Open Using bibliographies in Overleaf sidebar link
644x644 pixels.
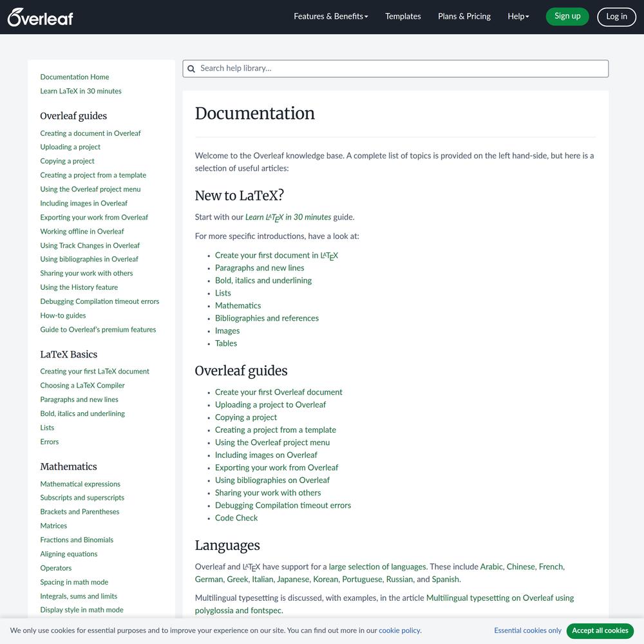pyautogui.click(x=89, y=259)
